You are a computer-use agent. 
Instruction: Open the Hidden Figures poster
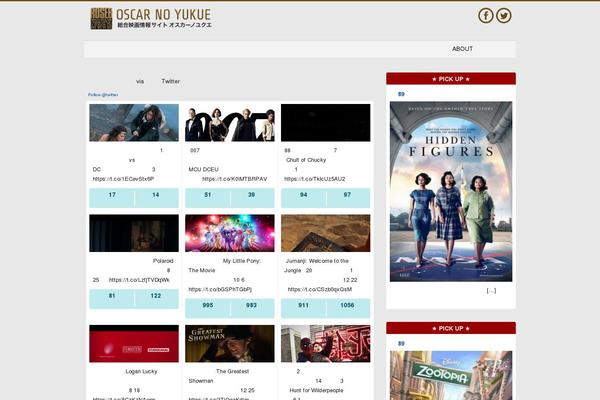pyautogui.click(x=451, y=191)
